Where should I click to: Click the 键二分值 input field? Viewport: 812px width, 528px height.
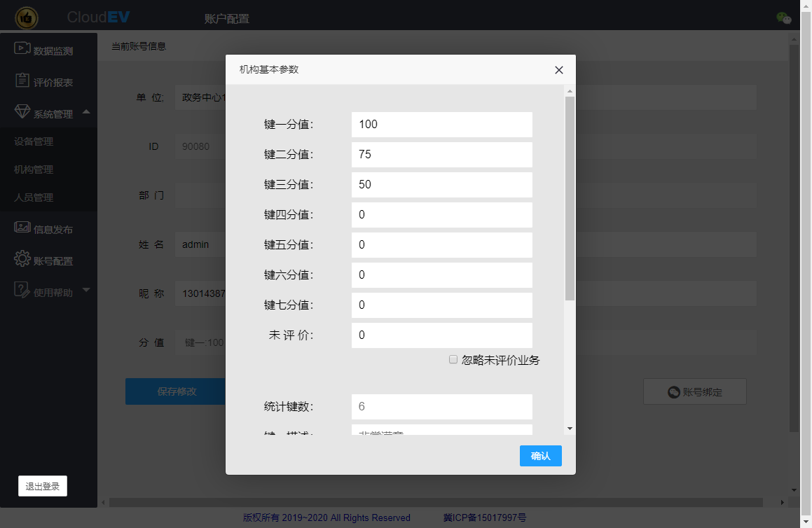pos(442,155)
